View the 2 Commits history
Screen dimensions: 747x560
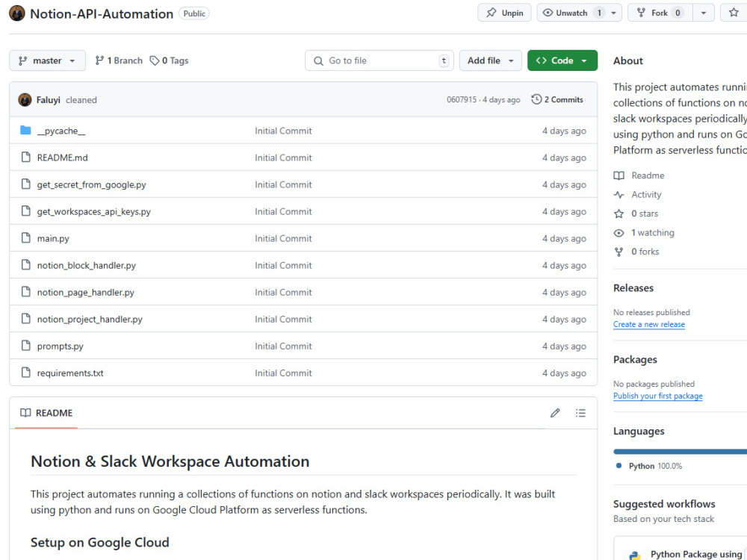pos(557,99)
